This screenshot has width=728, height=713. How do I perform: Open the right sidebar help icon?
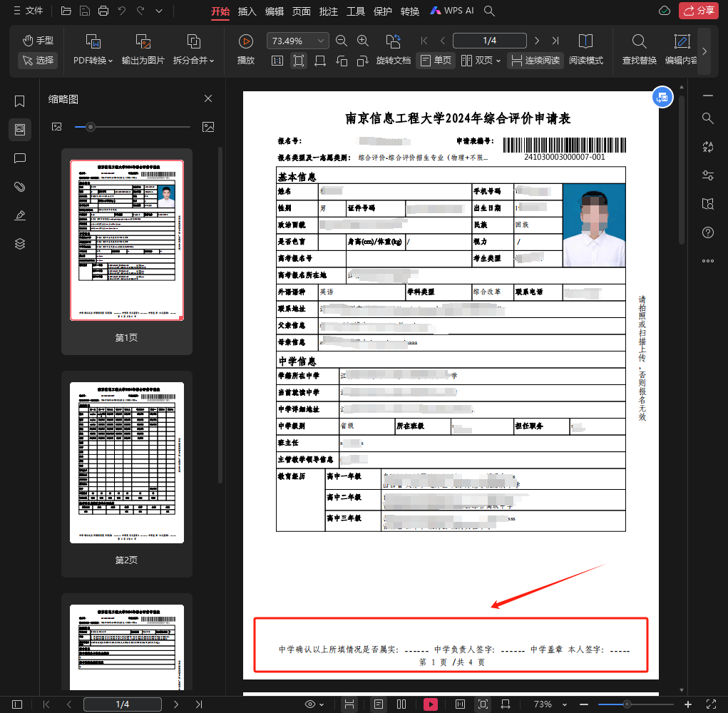[707, 232]
